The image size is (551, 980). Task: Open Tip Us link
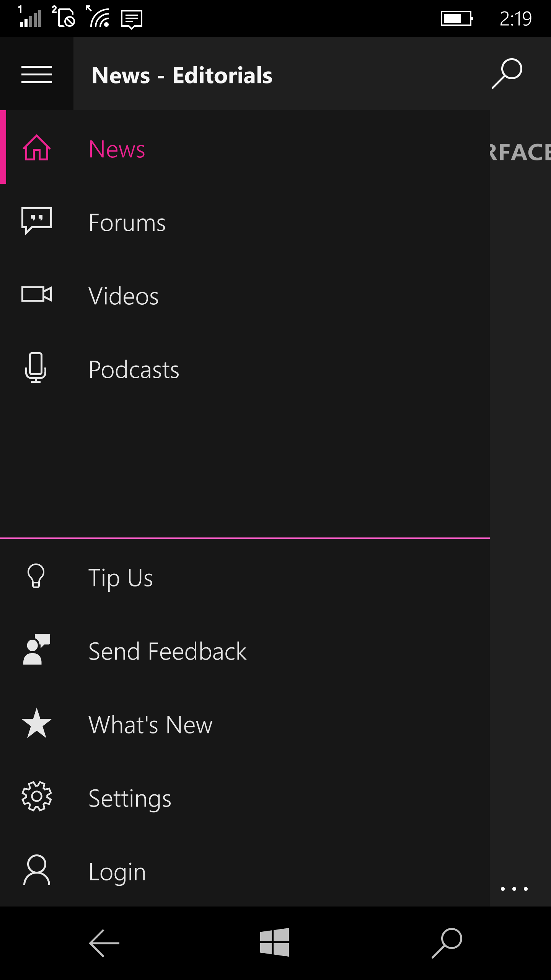(121, 578)
